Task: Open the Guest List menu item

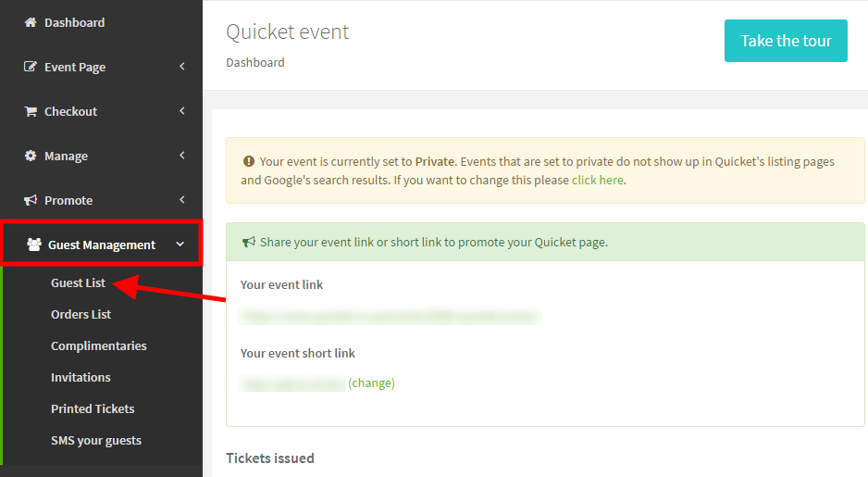Action: click(x=78, y=282)
